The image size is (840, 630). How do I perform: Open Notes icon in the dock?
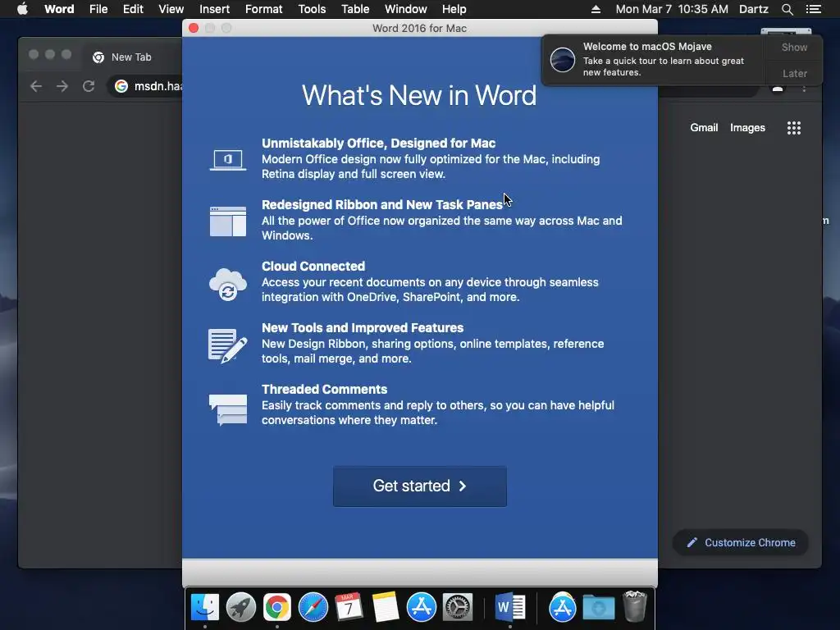(386, 607)
